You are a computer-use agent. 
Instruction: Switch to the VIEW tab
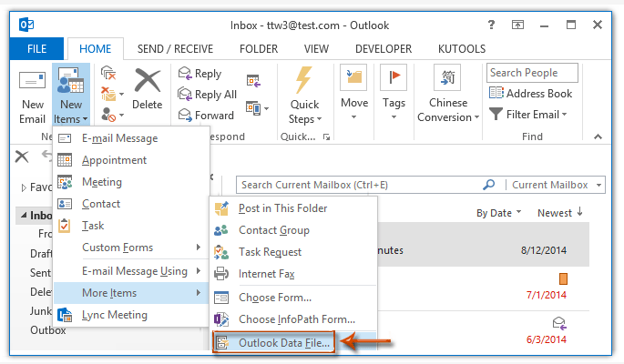click(x=316, y=49)
